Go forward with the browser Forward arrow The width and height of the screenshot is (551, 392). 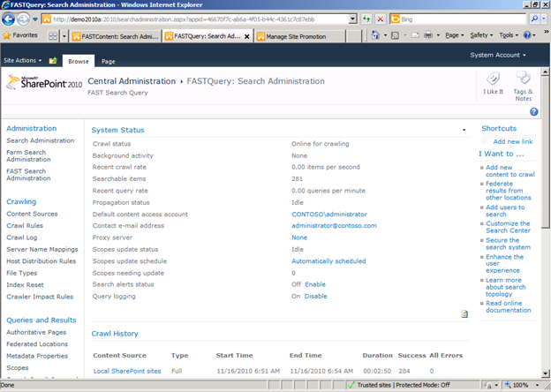23,19
